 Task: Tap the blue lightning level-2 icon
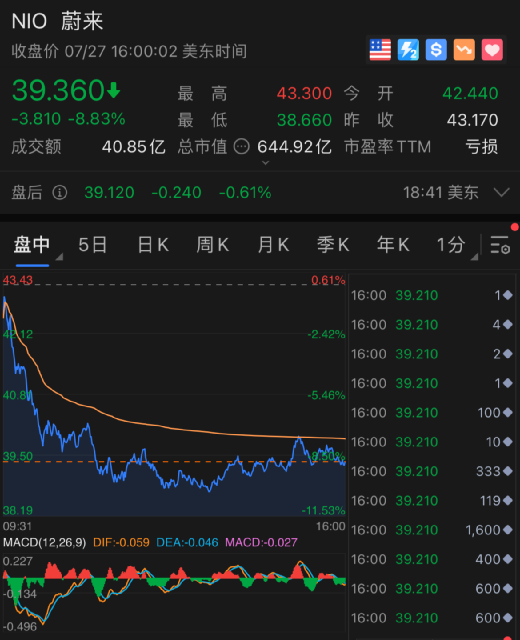coord(408,50)
